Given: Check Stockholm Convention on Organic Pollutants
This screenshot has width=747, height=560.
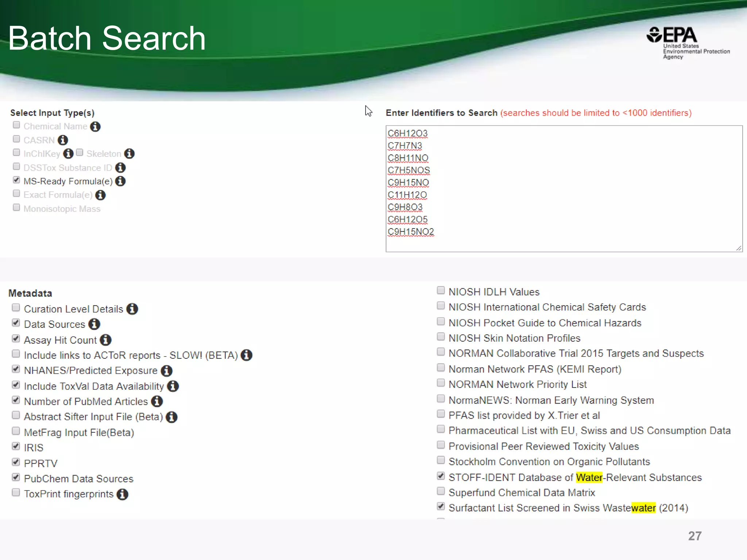Looking at the screenshot, I should [x=441, y=460].
